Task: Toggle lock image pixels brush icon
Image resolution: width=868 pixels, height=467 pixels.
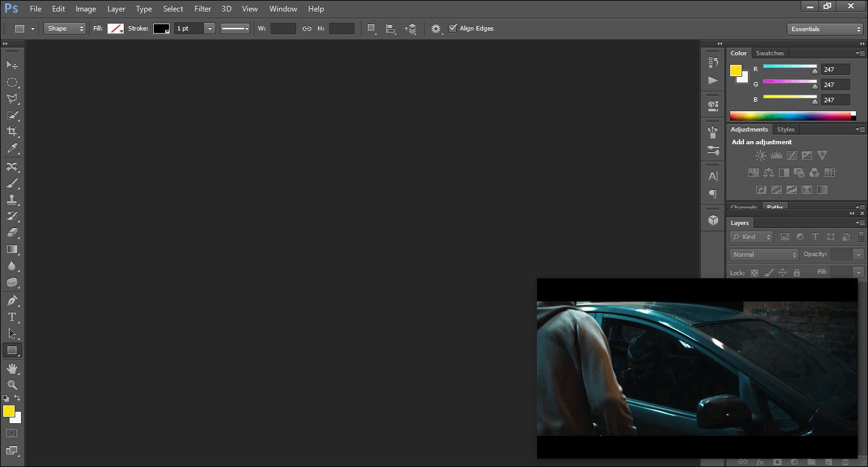Action: point(769,273)
